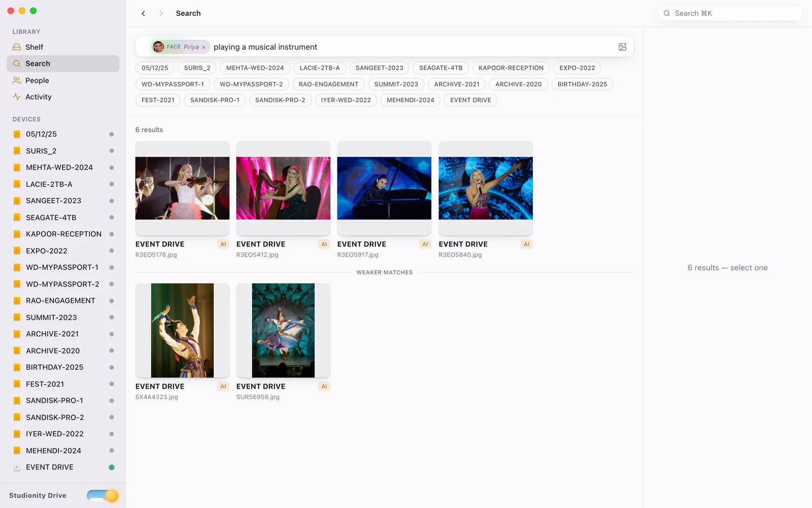Filter by BIRTHDAY-2025 chip
This screenshot has height=508, width=812.
pos(582,84)
